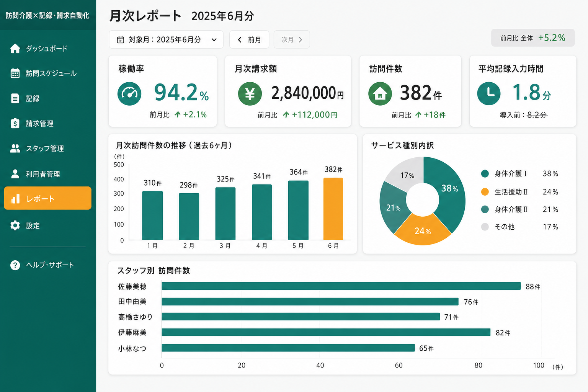Click the struck-through 8.2分 value
Image resolution: width=588 pixels, height=392 pixels.
coord(537,115)
